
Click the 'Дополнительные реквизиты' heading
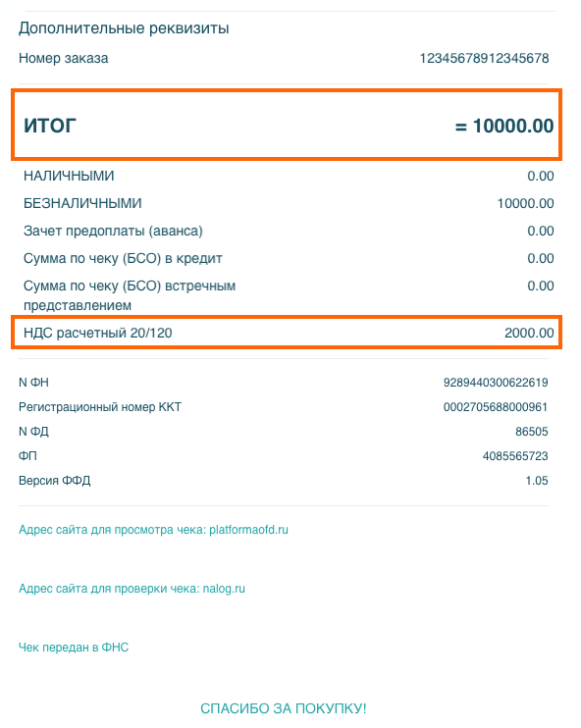(x=124, y=28)
